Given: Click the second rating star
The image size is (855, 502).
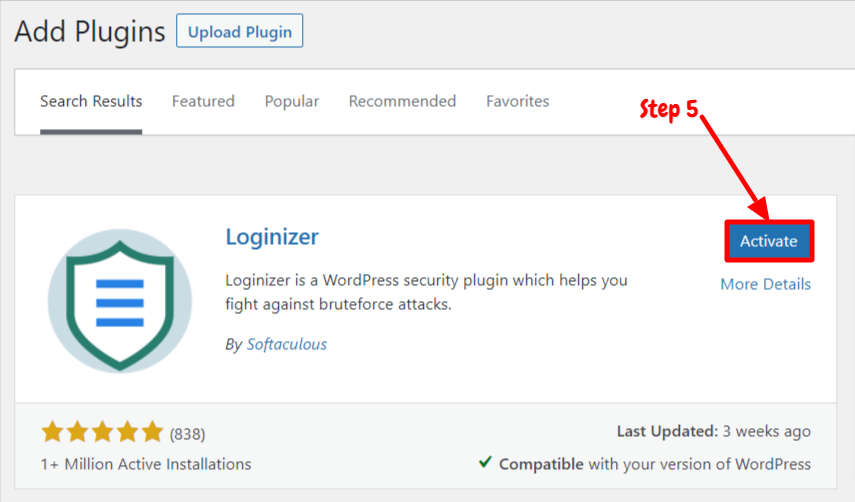Looking at the screenshot, I should (x=77, y=433).
